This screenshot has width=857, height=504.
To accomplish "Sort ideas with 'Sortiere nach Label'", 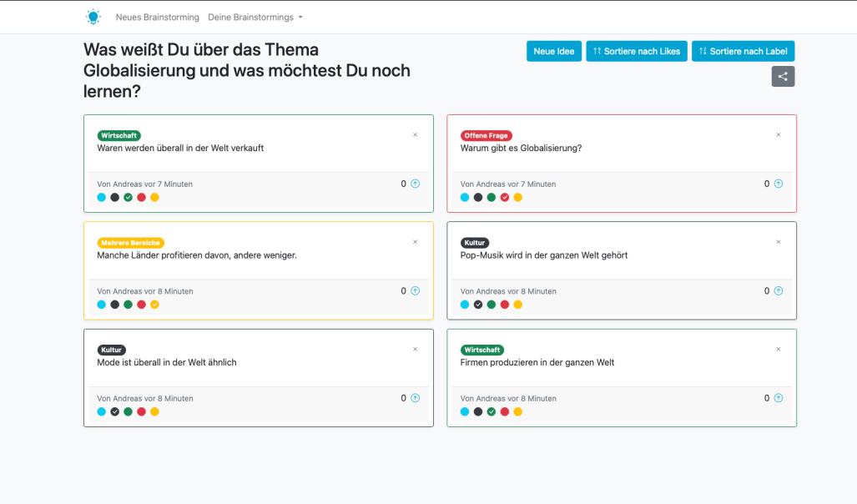I will coord(743,51).
